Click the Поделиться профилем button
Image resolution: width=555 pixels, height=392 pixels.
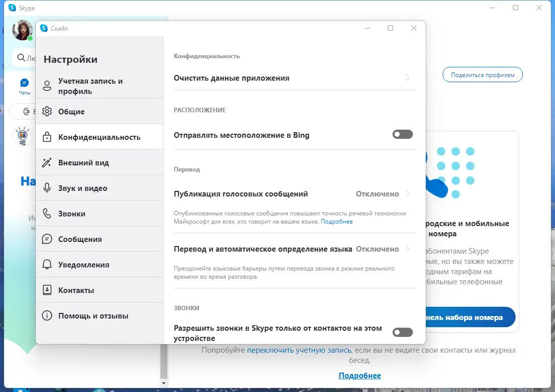click(482, 75)
